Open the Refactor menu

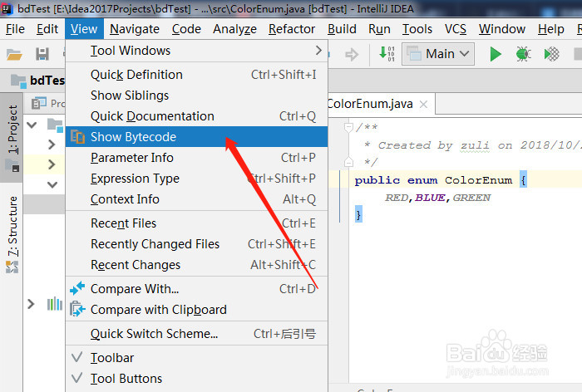click(x=292, y=29)
